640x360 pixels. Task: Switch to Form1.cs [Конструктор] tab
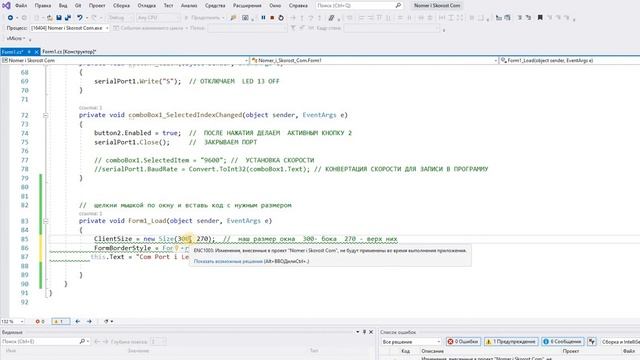(69, 52)
